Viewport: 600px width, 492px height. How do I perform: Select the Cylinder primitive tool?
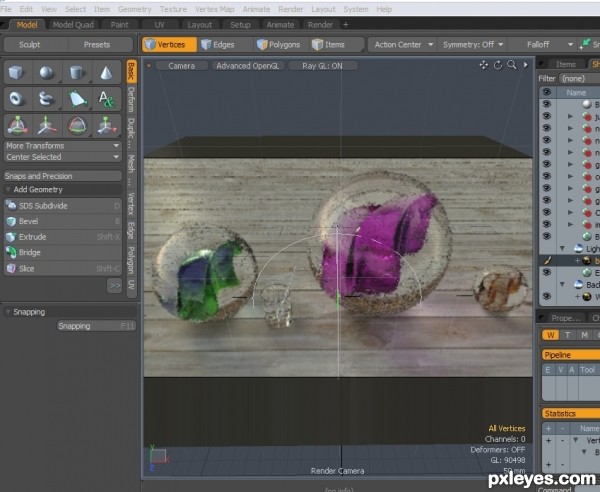[x=77, y=73]
